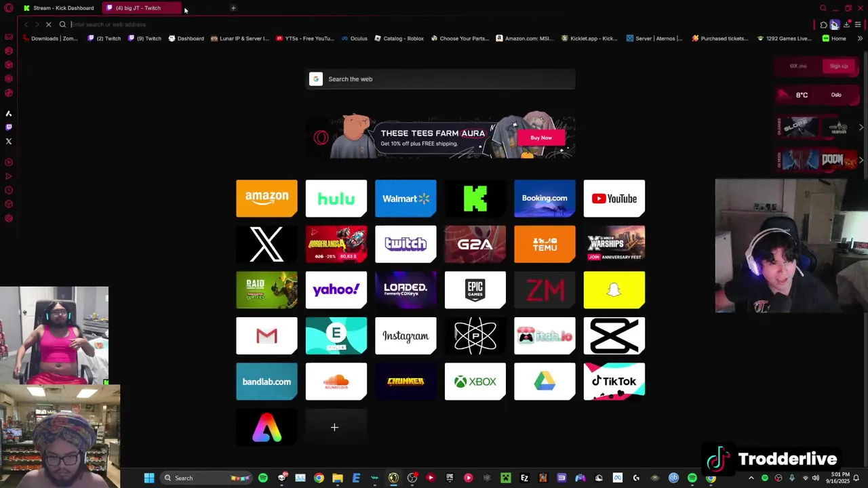Open the Catalog - Roblox bookmark

point(399,39)
